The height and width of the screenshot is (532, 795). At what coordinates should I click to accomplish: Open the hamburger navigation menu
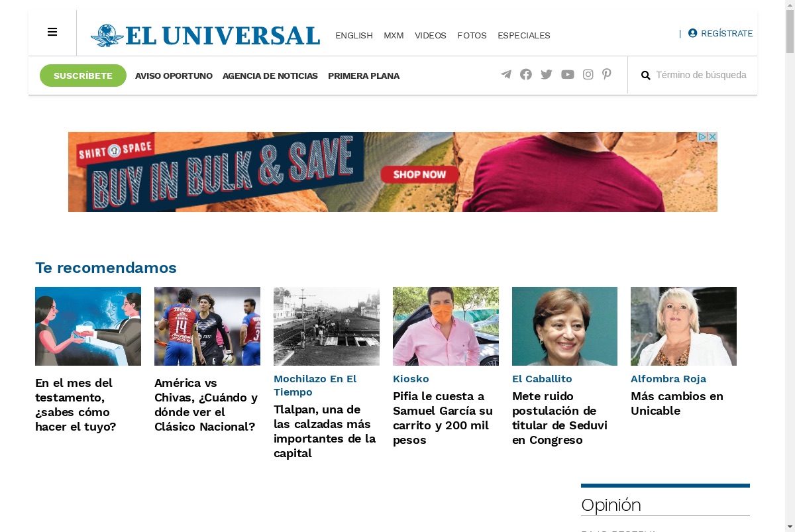pos(52,32)
